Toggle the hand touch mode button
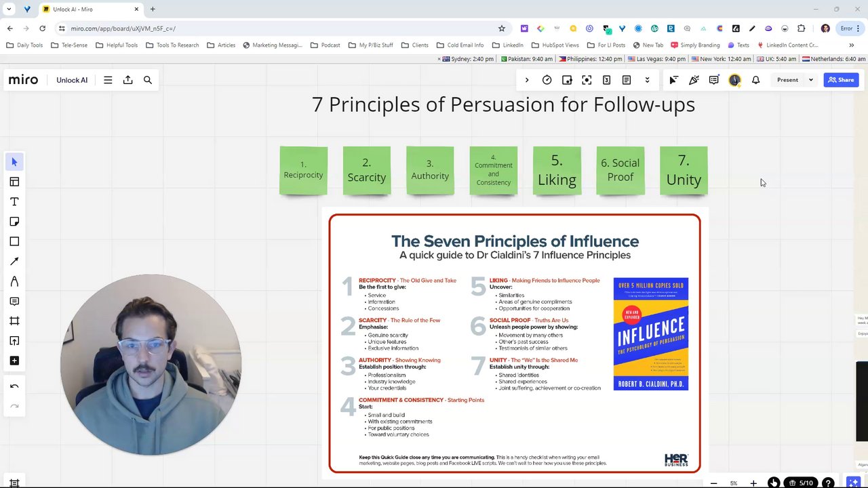The image size is (868, 488). tap(774, 483)
